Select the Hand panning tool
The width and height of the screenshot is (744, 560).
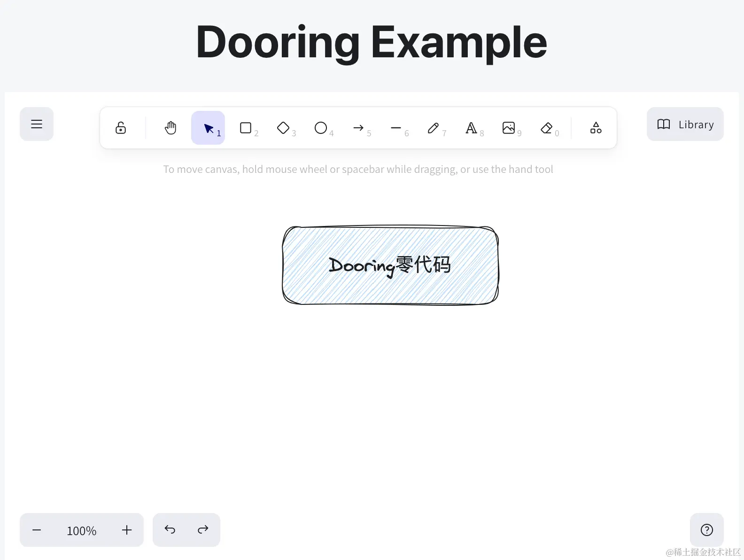point(170,128)
